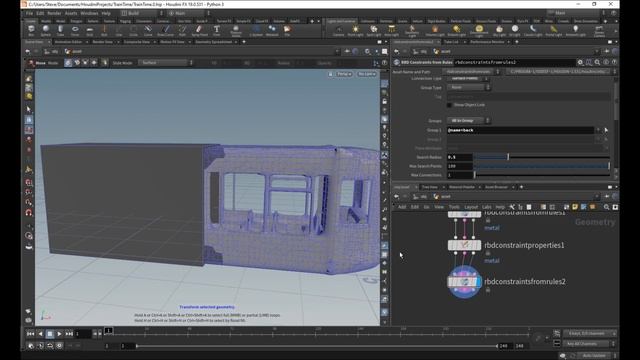
Task: Select the Move tool in viewport toolbar
Action: coord(37,63)
